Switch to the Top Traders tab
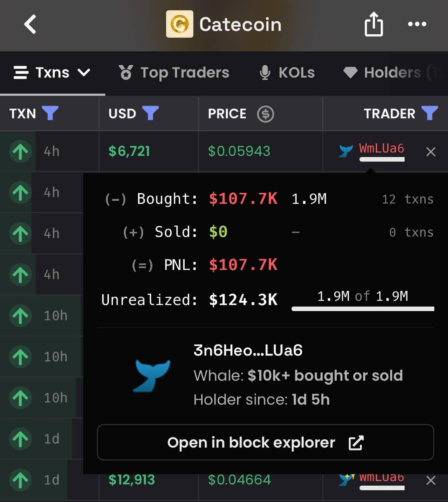448x502 pixels. [x=174, y=73]
